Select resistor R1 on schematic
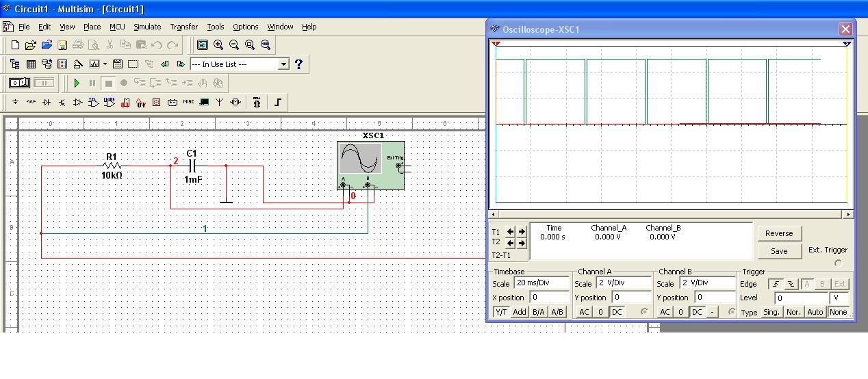 [x=112, y=166]
